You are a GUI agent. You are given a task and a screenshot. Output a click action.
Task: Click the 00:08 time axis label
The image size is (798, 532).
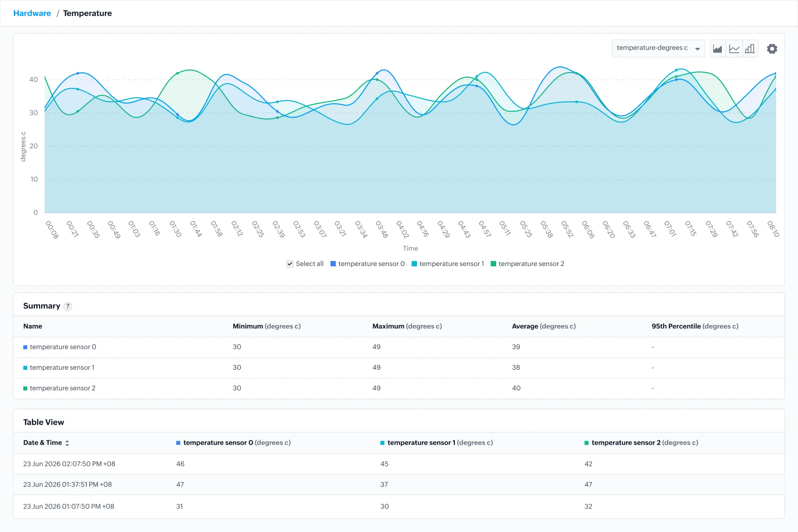(52, 230)
